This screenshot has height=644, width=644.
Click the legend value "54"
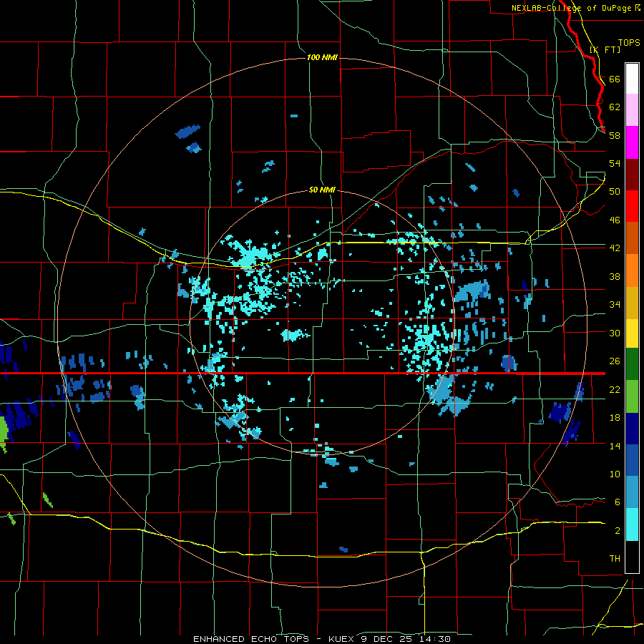point(615,163)
